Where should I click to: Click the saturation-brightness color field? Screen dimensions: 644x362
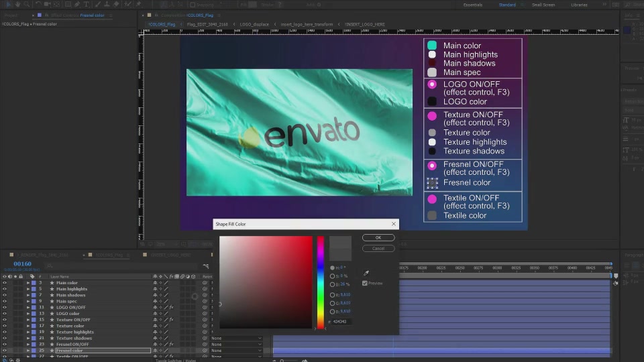pyautogui.click(x=266, y=282)
